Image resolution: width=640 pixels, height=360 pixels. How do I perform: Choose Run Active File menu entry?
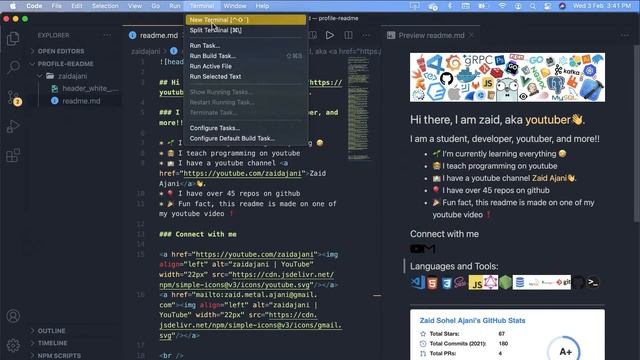pos(246,66)
